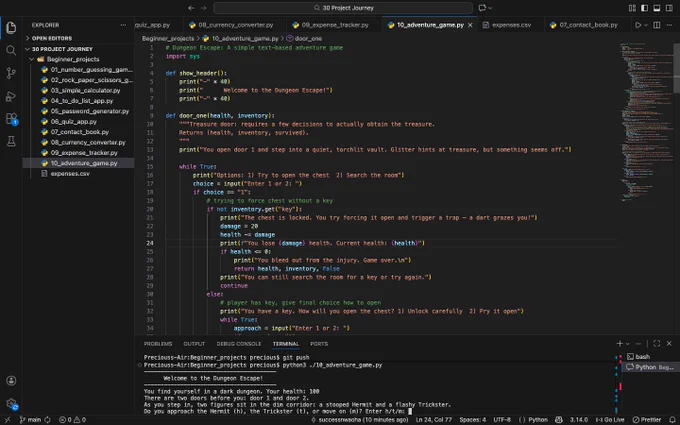The image size is (680, 425).
Task: Show errors and warnings count in status bar
Action: tap(72, 419)
